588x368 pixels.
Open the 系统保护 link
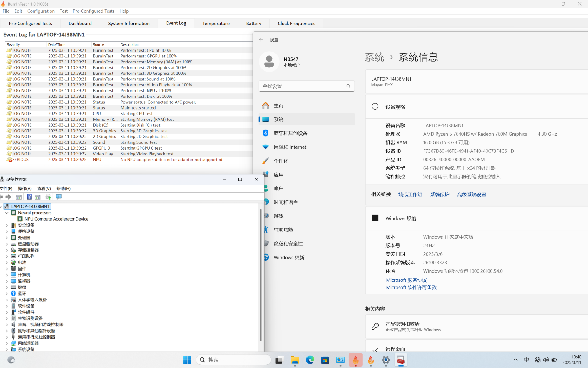tap(440, 194)
